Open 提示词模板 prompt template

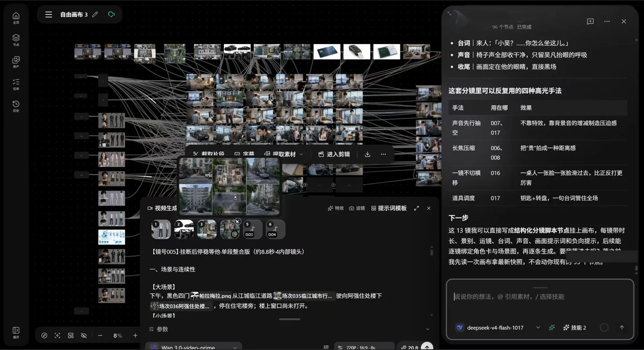389,208
